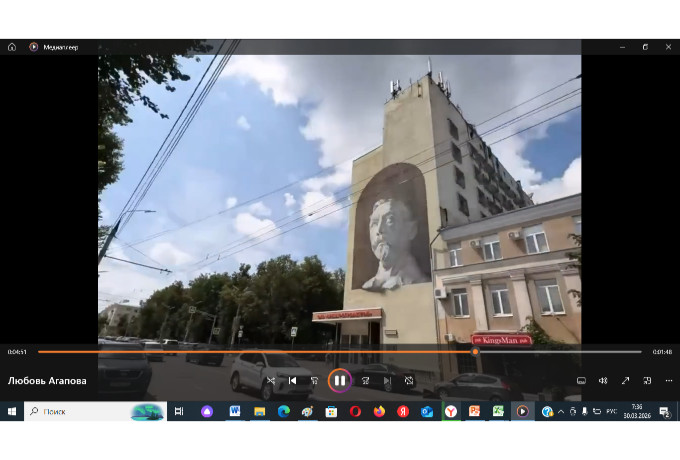Pause the video playback
The height and width of the screenshot is (460, 680).
339,380
